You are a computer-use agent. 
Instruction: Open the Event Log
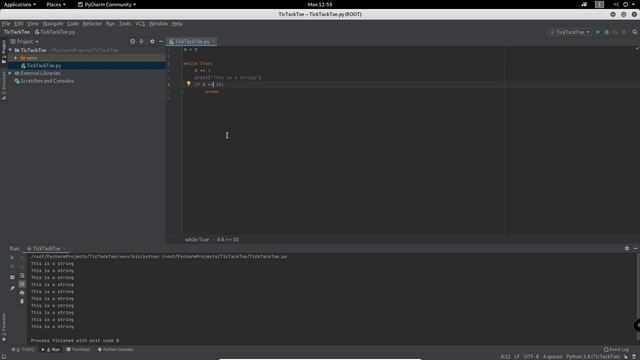click(x=616, y=349)
